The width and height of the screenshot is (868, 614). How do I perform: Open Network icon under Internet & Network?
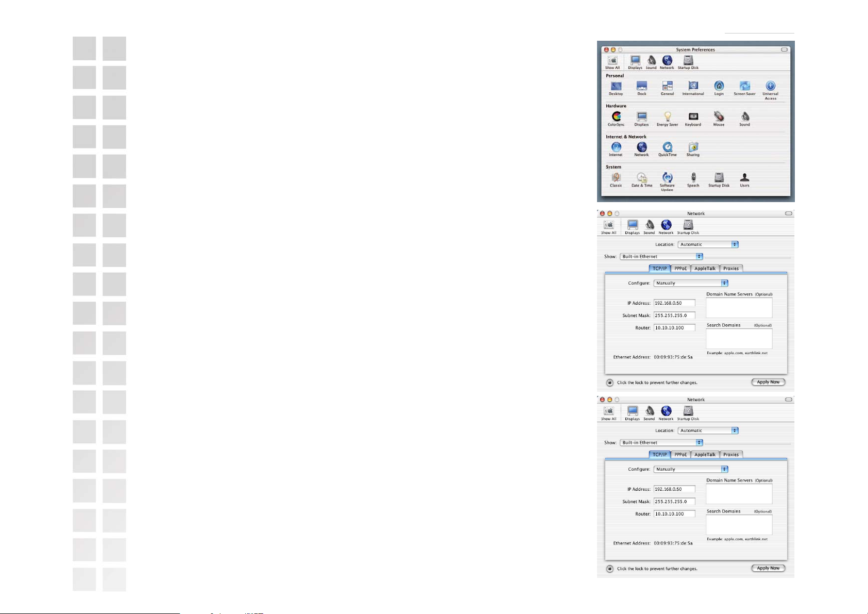(642, 150)
